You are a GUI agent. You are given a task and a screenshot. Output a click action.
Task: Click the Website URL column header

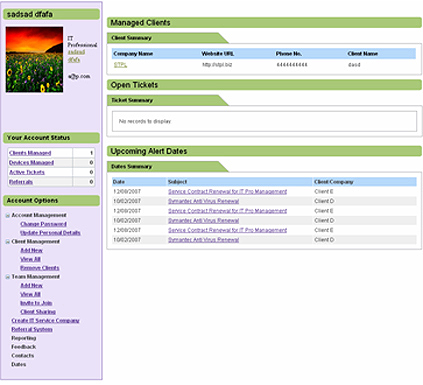218,54
